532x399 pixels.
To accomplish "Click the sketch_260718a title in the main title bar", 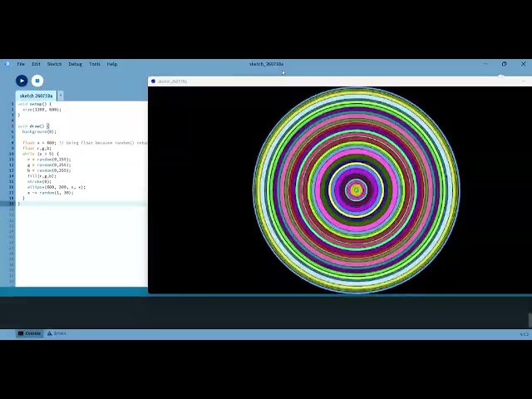I will pyautogui.click(x=266, y=64).
